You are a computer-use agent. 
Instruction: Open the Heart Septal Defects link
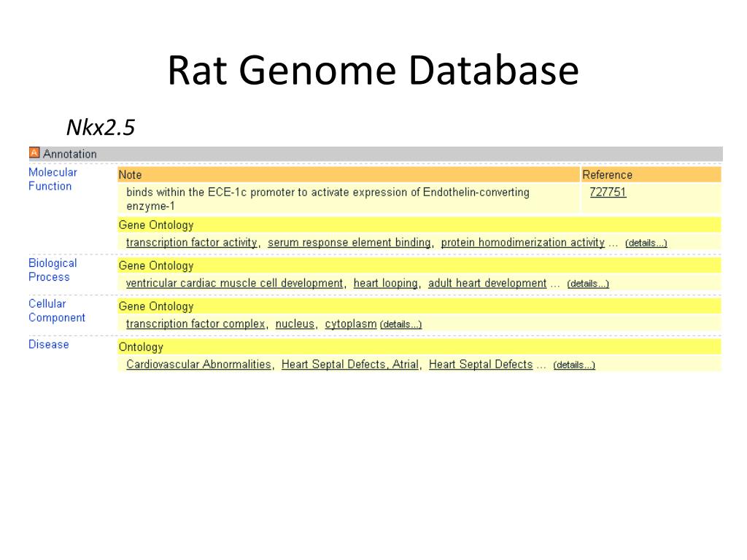(x=481, y=364)
